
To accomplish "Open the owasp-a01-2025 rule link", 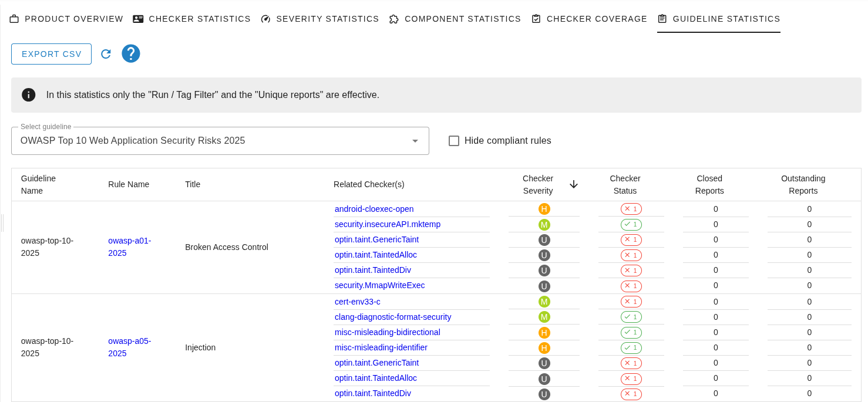I will [129, 246].
